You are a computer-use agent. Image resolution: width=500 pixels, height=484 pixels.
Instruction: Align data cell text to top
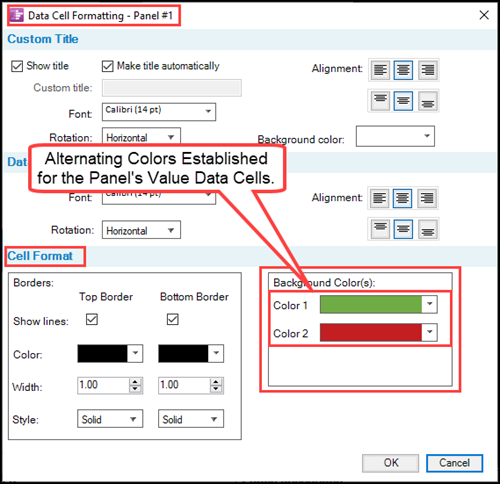click(x=380, y=229)
